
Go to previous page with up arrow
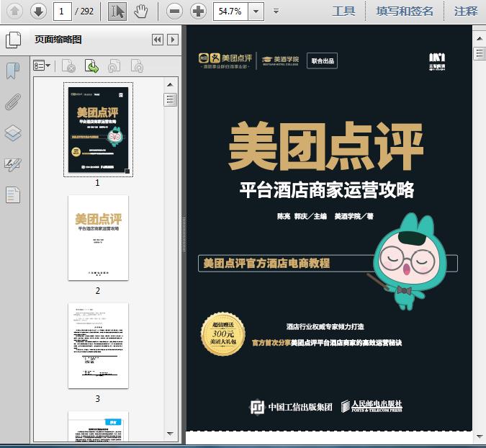tap(14, 12)
